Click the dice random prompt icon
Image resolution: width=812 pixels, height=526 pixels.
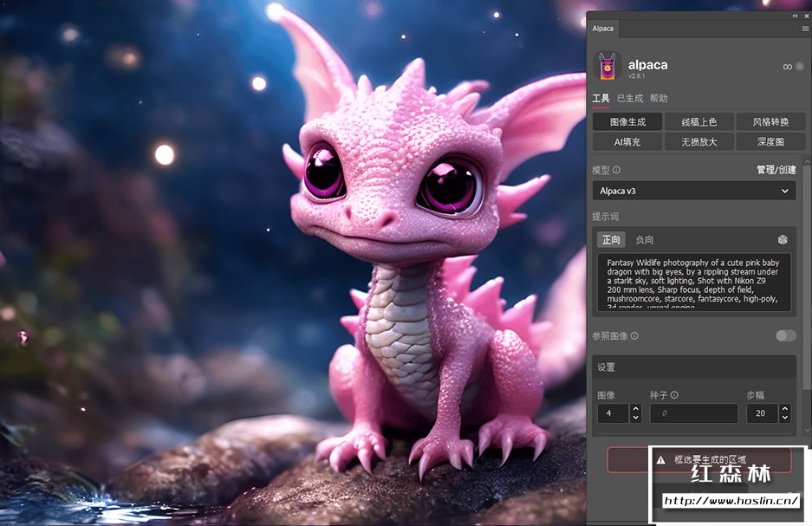[x=783, y=239]
